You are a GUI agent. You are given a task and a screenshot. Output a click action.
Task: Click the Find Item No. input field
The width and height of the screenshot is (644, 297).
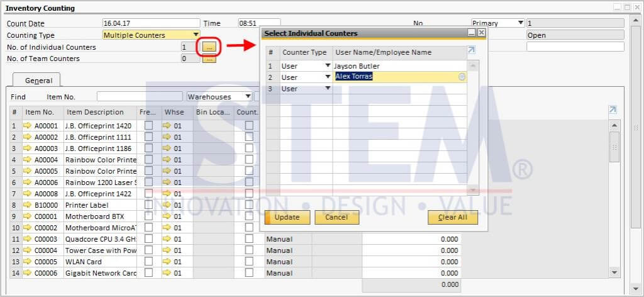coord(139,97)
